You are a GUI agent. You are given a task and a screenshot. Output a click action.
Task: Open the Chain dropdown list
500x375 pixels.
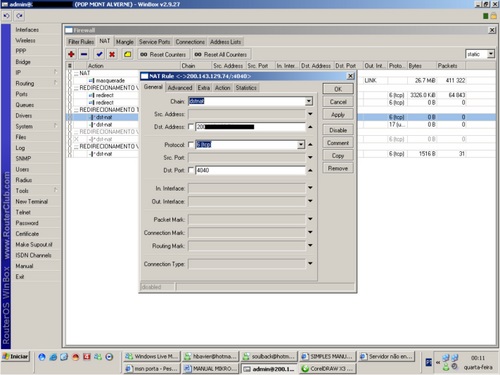pyautogui.click(x=309, y=101)
